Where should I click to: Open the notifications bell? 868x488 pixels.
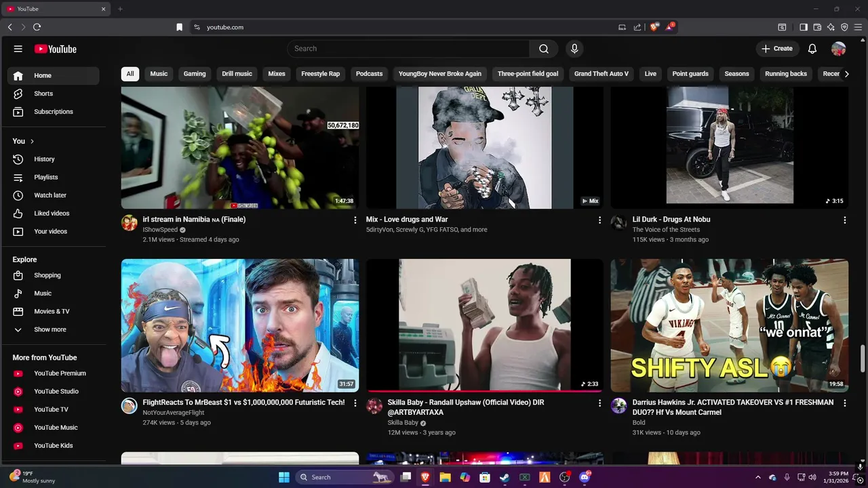(x=812, y=49)
